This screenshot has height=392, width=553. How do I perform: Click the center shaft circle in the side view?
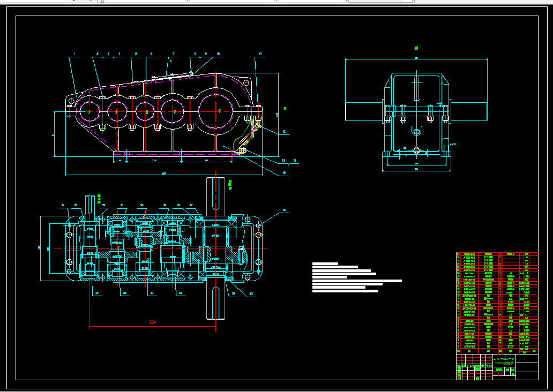416,132
